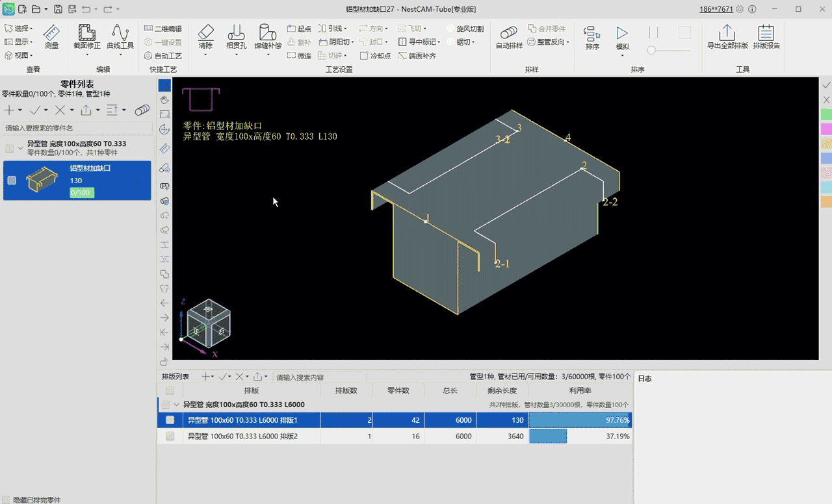Click the part name search field
This screenshot has width=832, height=504.
(77, 128)
